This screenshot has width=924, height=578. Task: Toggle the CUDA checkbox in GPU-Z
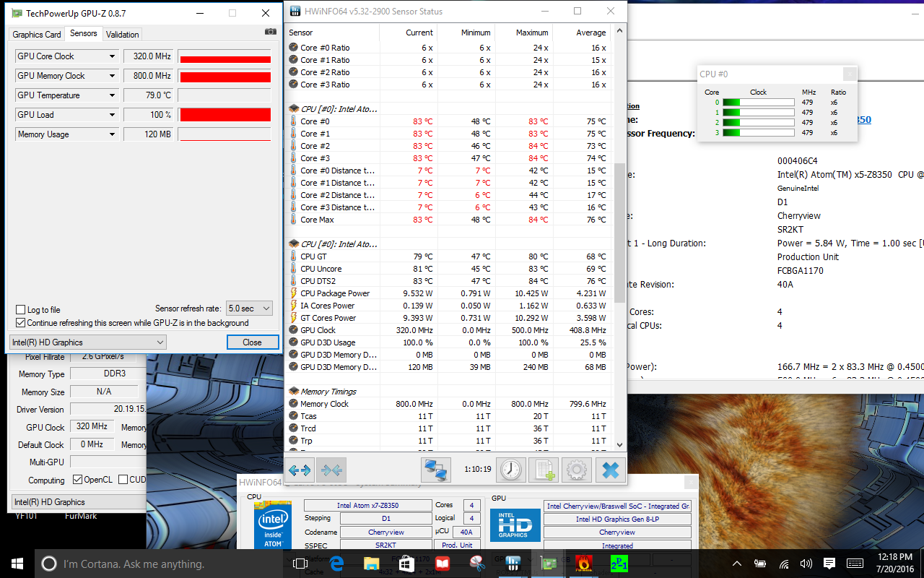tap(123, 480)
